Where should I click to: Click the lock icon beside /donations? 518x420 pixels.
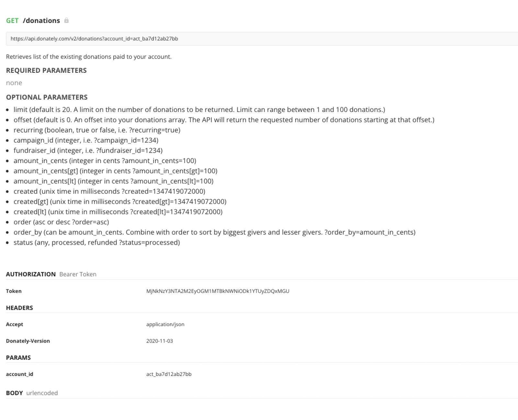click(66, 21)
